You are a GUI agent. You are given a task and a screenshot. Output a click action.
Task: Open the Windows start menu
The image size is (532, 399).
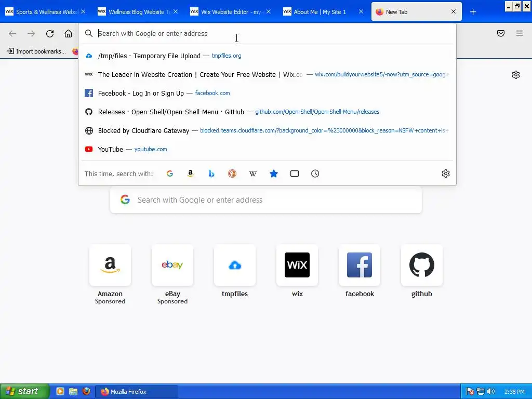point(25,391)
